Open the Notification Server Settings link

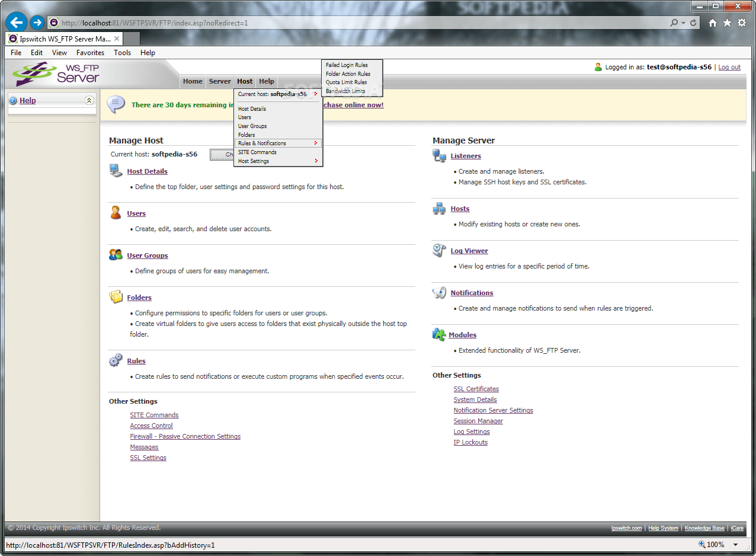(x=493, y=411)
